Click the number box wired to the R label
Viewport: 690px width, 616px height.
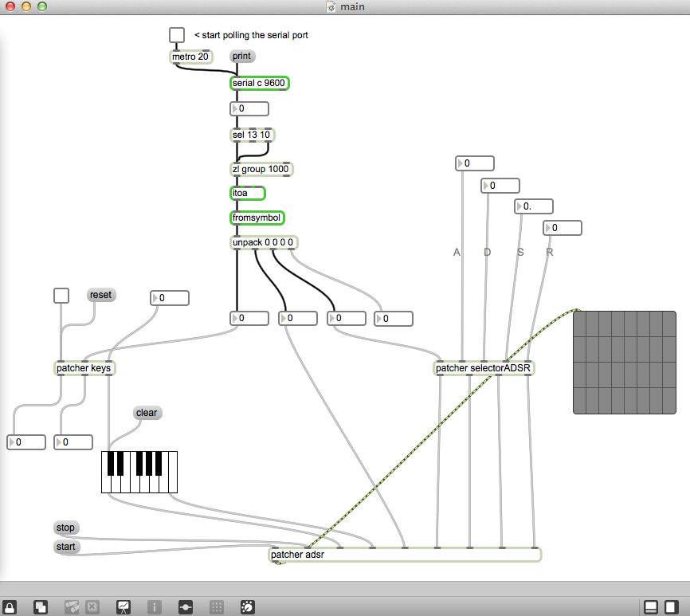pos(563,228)
